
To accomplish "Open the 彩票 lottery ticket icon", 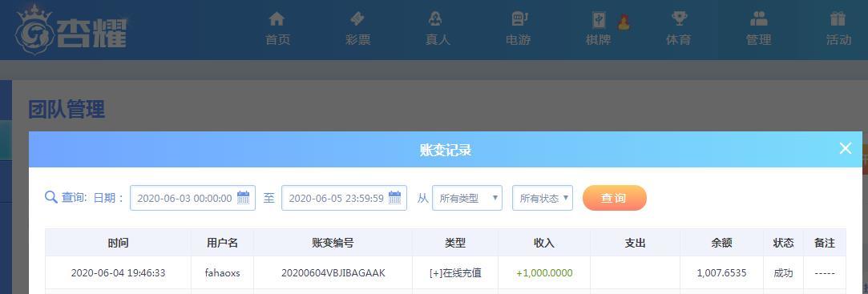I will click(x=357, y=18).
